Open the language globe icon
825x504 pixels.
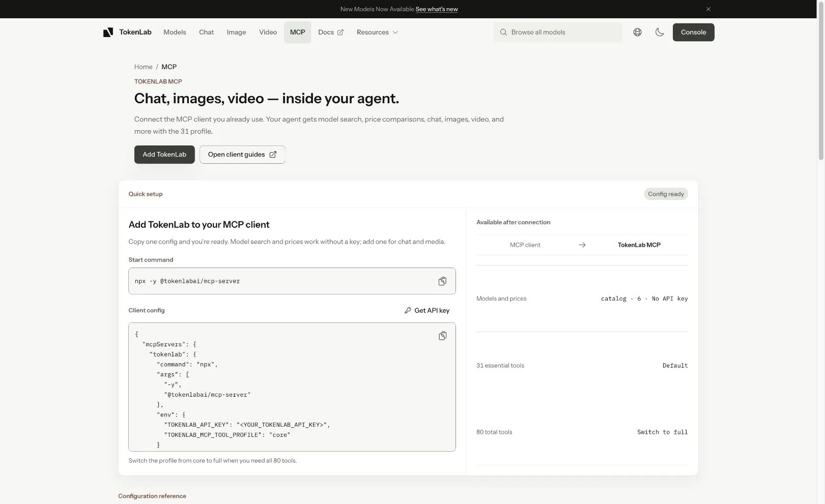coord(637,32)
